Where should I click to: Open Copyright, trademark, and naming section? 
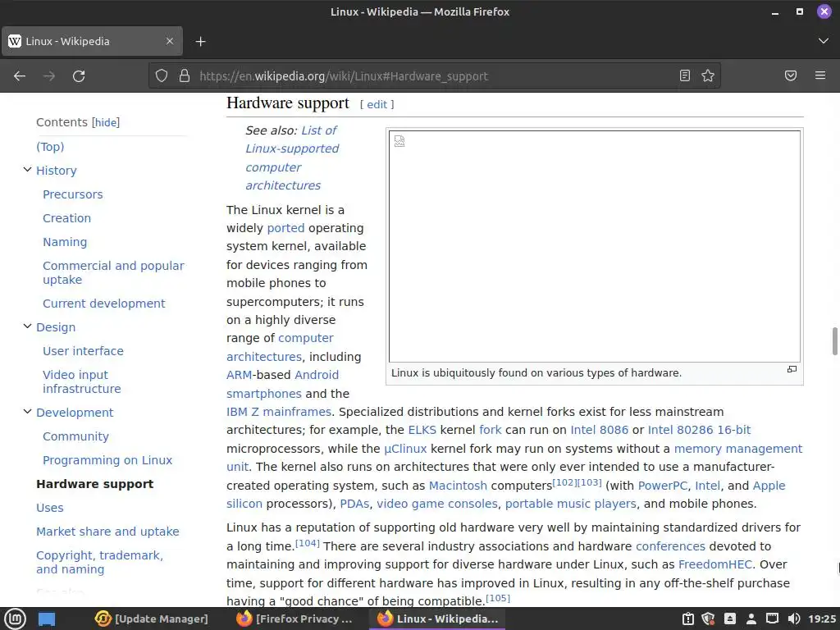tap(99, 563)
